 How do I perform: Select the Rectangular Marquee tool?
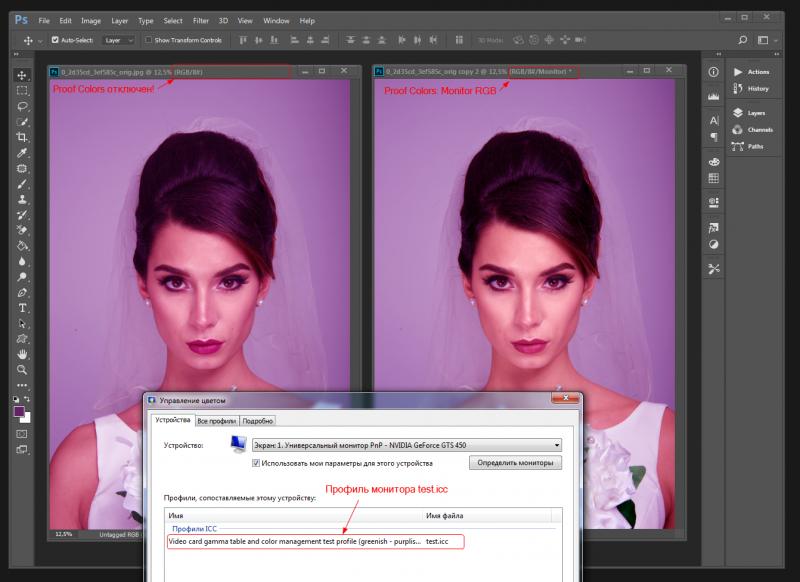tap(22, 91)
